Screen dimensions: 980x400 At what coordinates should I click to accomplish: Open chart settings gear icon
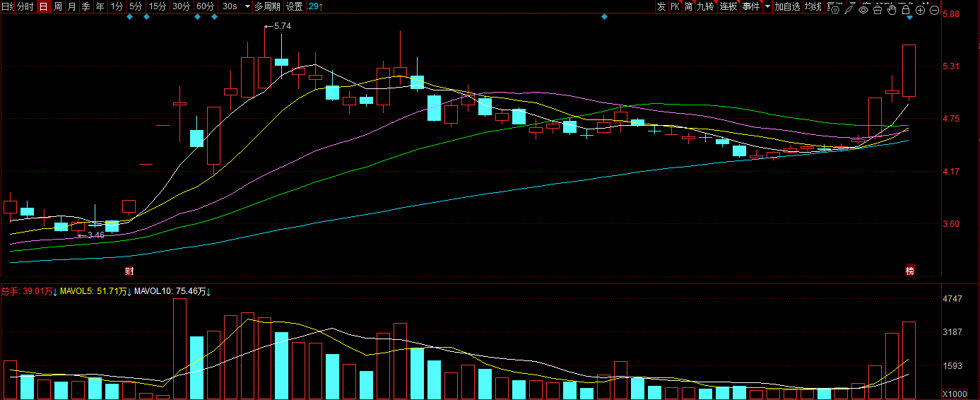click(x=835, y=10)
